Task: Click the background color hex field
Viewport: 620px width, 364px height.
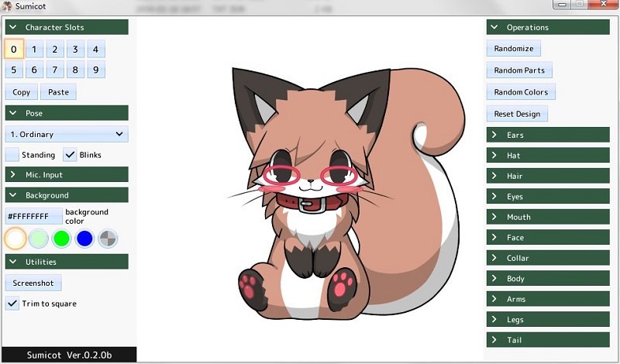Action: (33, 216)
